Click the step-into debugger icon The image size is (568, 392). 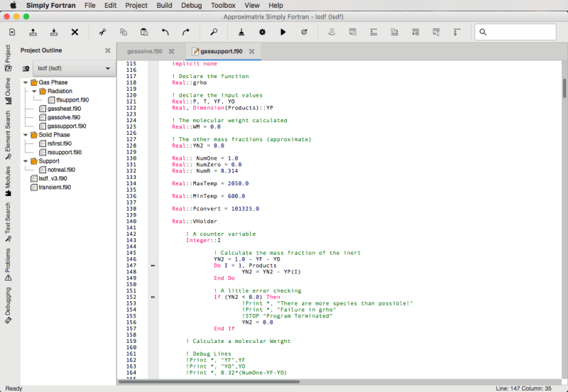tap(373, 32)
